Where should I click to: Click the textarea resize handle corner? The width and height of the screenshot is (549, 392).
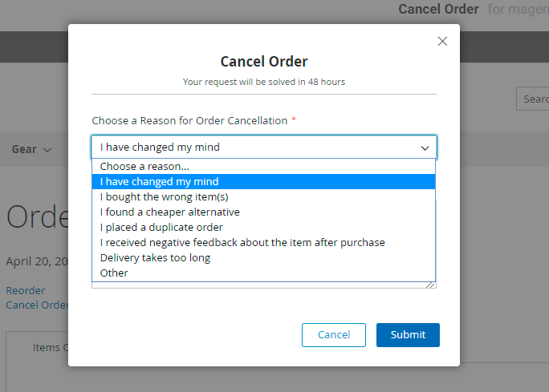[x=431, y=284]
